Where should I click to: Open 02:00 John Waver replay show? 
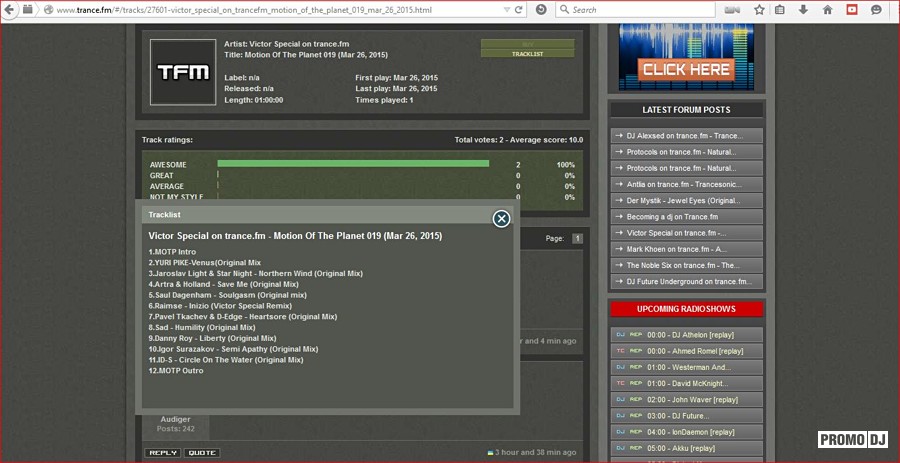(685, 399)
